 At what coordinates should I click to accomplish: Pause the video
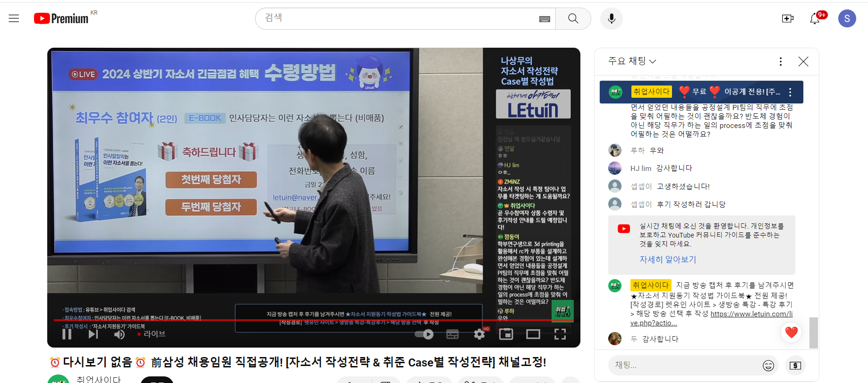point(67,334)
